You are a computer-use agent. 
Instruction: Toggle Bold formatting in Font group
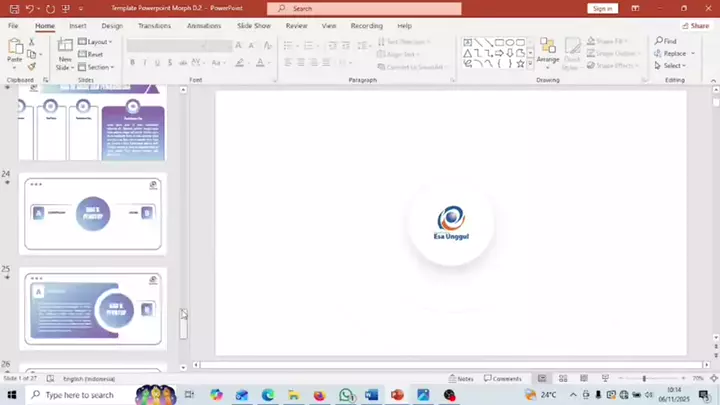pos(132,62)
